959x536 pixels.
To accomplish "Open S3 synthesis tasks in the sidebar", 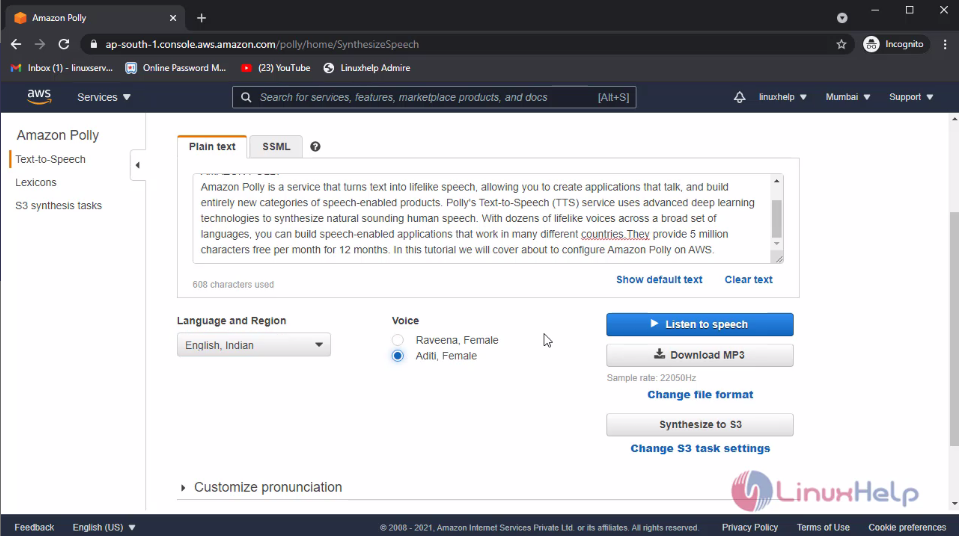I will 59,206.
